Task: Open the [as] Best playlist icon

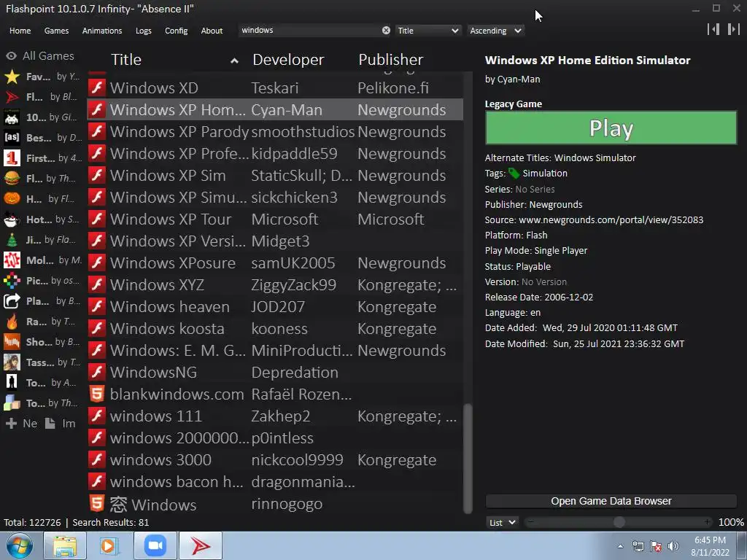Action: (x=12, y=138)
